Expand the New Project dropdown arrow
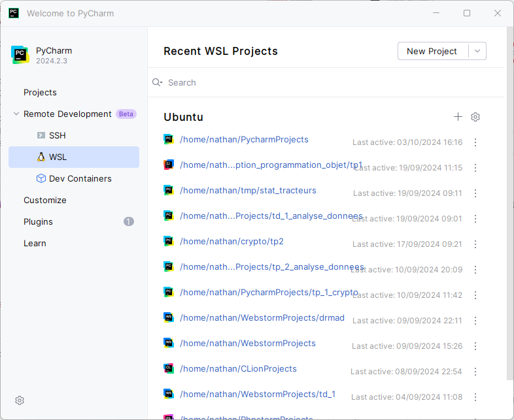The width and height of the screenshot is (514, 420). [x=477, y=51]
